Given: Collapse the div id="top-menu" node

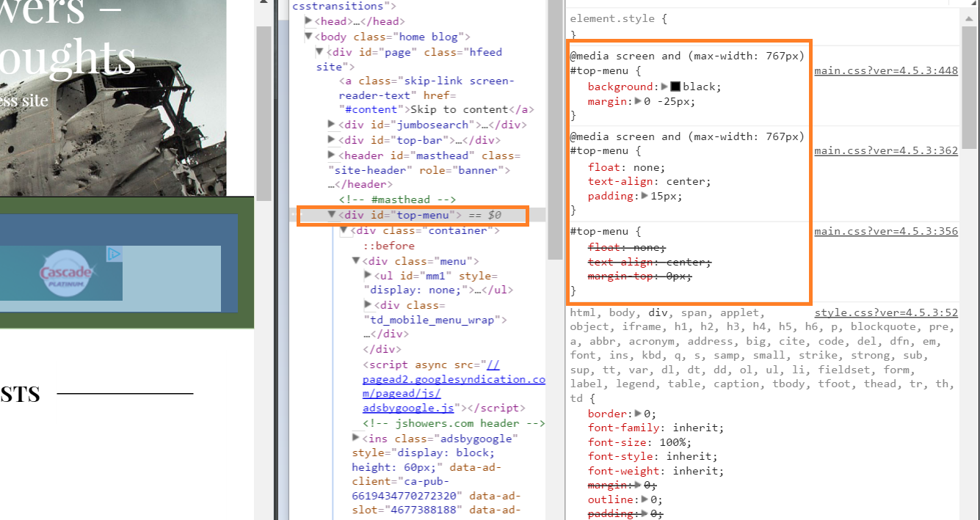Looking at the screenshot, I should pyautogui.click(x=332, y=215).
